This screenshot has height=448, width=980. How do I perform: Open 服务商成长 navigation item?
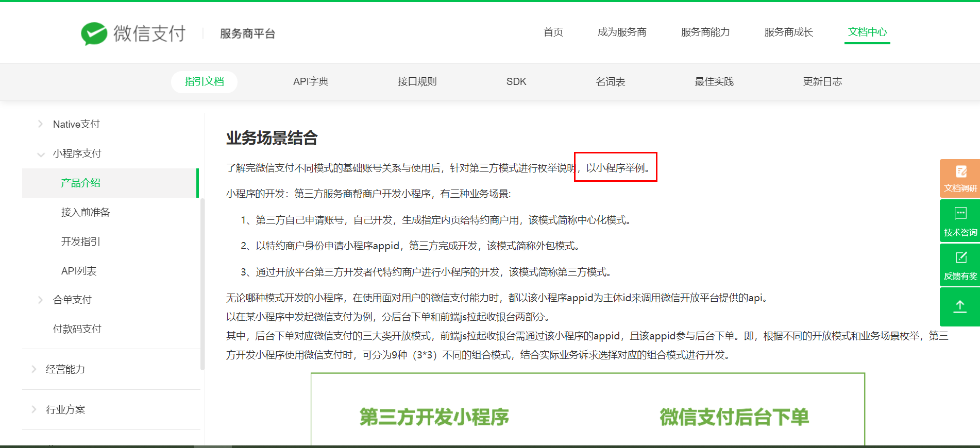click(x=789, y=32)
